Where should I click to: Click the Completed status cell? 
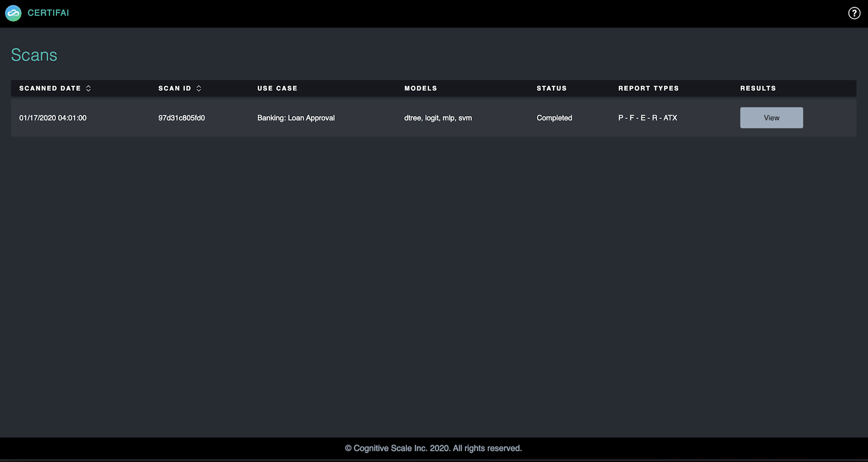554,118
